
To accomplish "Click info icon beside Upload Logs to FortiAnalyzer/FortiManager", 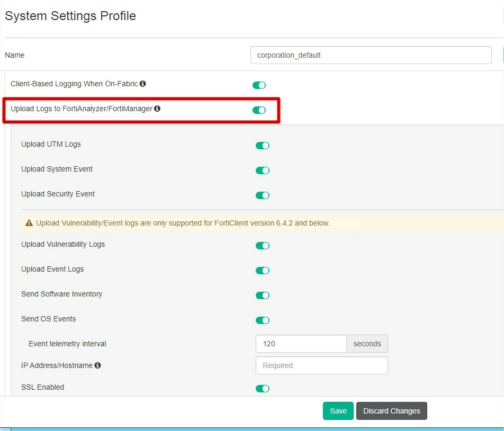I will 157,109.
